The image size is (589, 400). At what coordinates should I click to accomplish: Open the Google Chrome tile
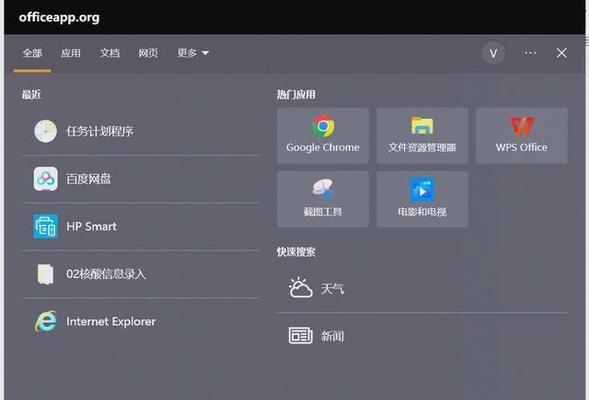coord(323,136)
